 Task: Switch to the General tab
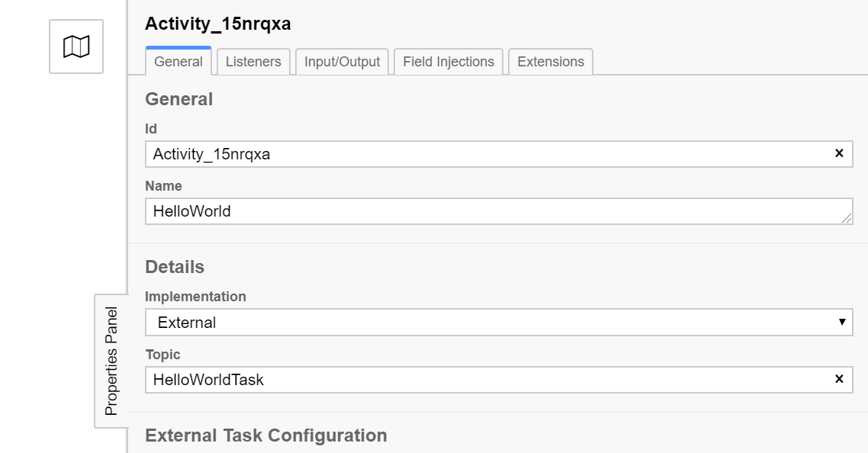click(178, 62)
